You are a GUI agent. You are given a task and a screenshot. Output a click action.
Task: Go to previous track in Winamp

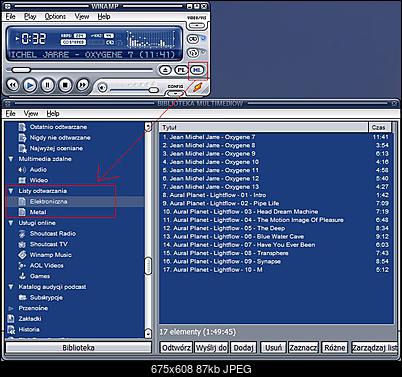[12, 85]
